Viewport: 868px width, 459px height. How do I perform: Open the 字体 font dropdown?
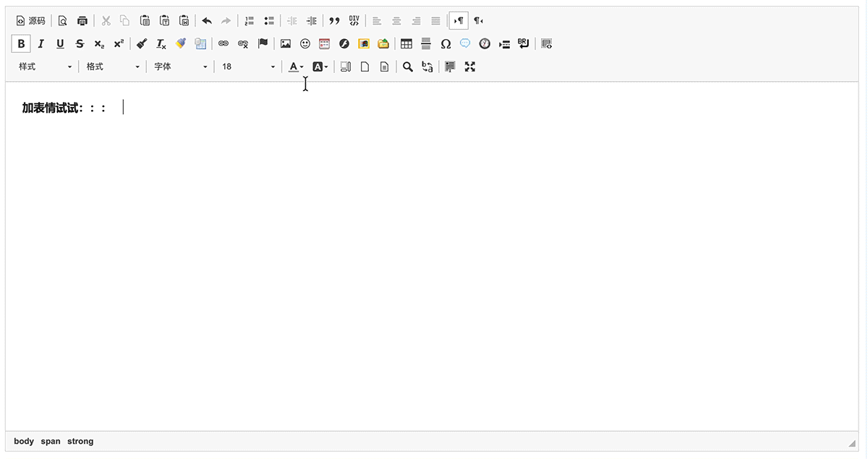(180, 67)
